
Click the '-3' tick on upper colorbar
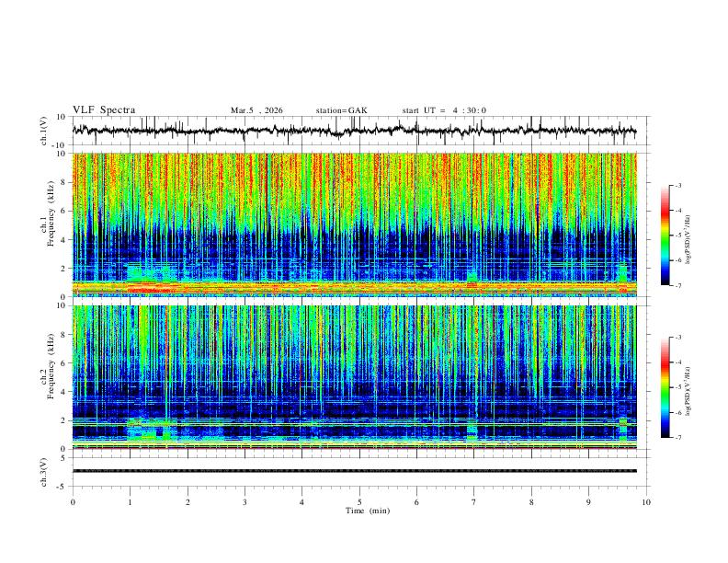[677, 186]
